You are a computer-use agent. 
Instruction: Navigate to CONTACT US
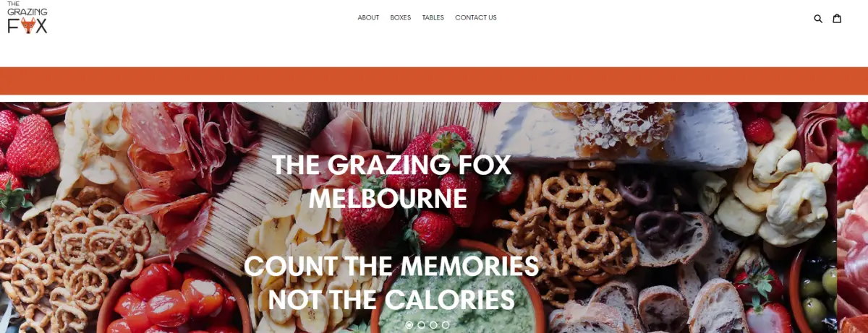click(x=476, y=18)
